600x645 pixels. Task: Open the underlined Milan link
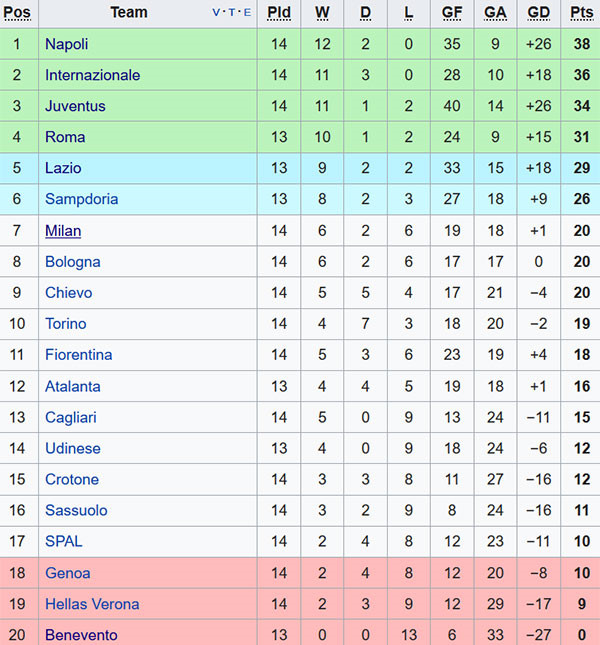click(x=63, y=231)
